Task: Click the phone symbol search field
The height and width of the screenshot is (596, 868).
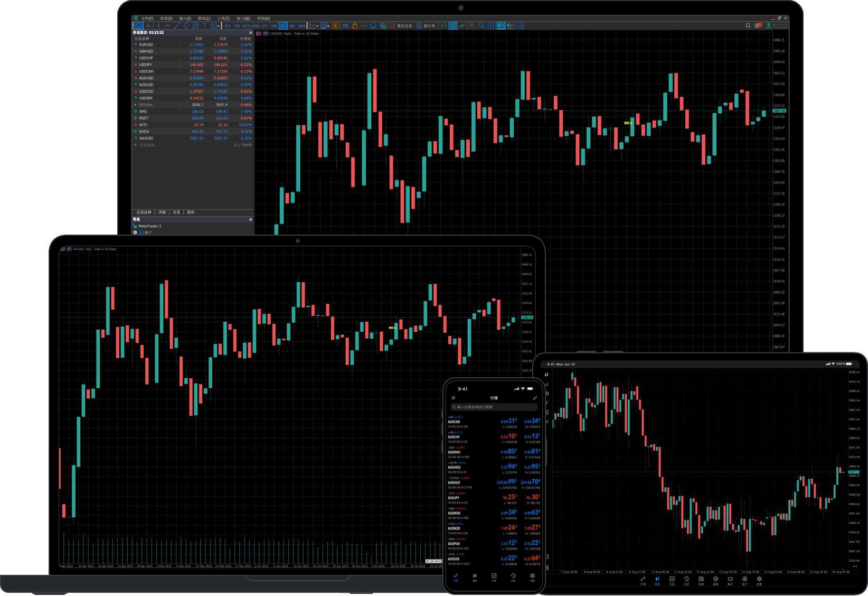Action: 494,407
